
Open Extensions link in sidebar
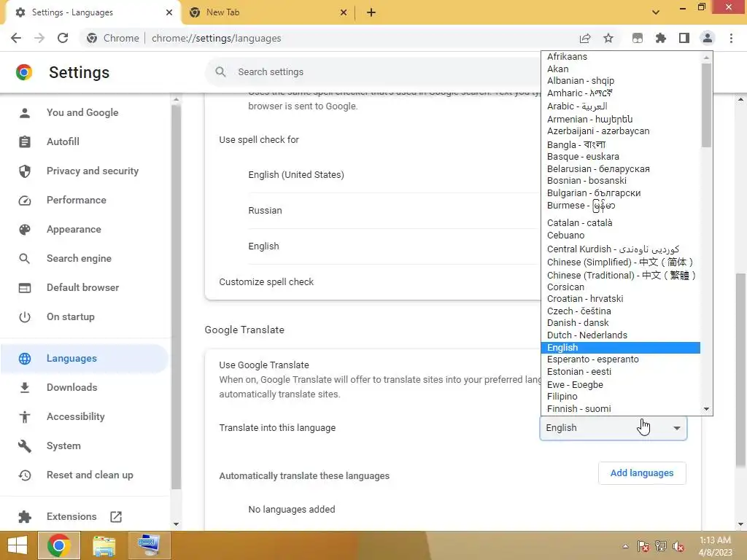[x=71, y=517]
